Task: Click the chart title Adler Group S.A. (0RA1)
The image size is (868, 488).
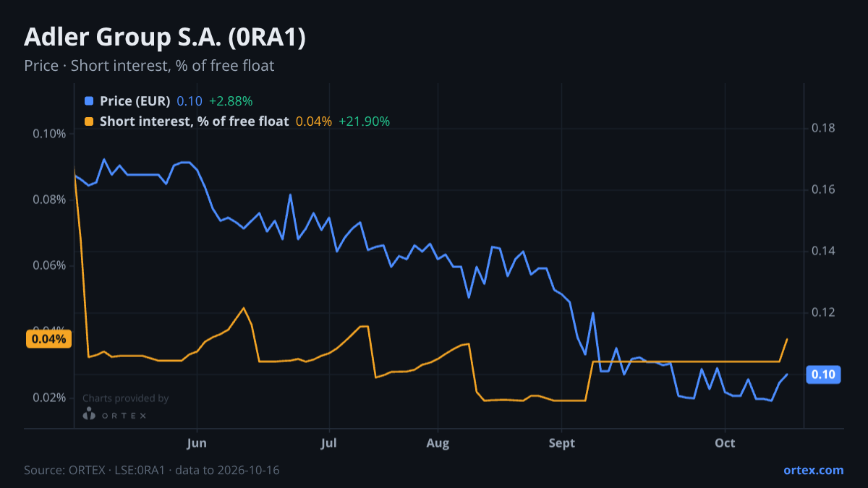Action: point(165,38)
